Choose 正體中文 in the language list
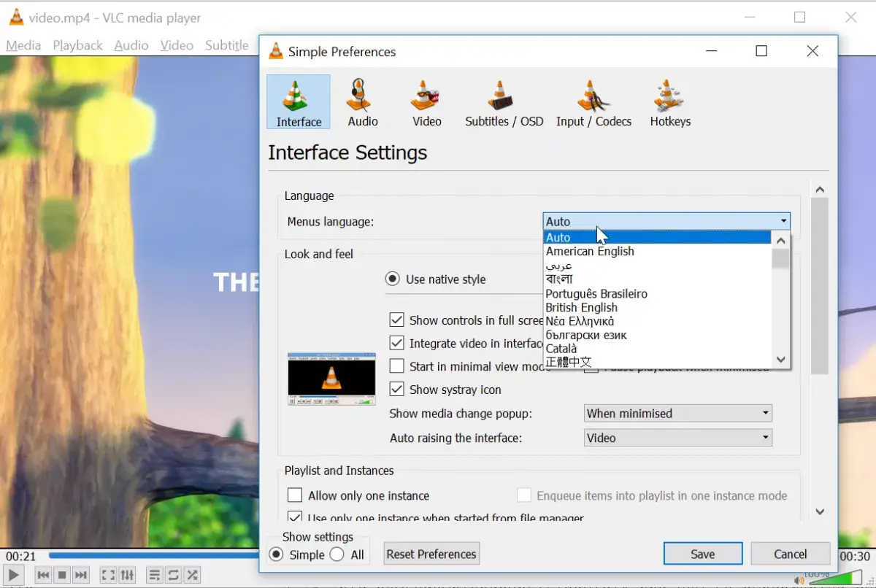This screenshot has width=876, height=588. pos(657,362)
